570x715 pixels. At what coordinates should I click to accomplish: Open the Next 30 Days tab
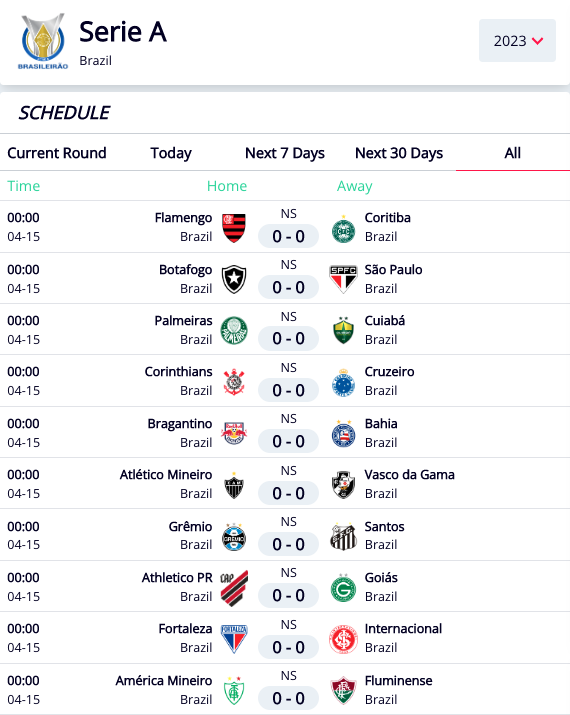coord(399,153)
